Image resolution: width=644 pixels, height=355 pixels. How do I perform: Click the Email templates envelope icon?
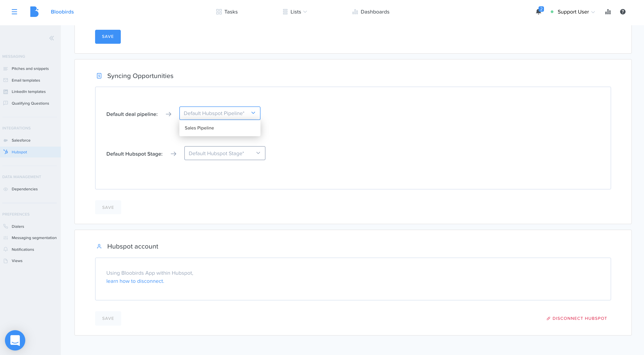pyautogui.click(x=5, y=80)
